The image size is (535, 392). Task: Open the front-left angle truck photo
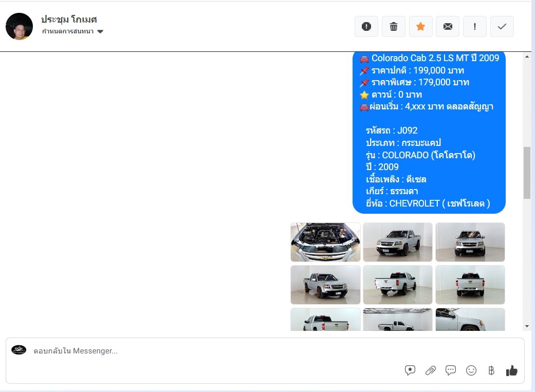pyautogui.click(x=398, y=242)
